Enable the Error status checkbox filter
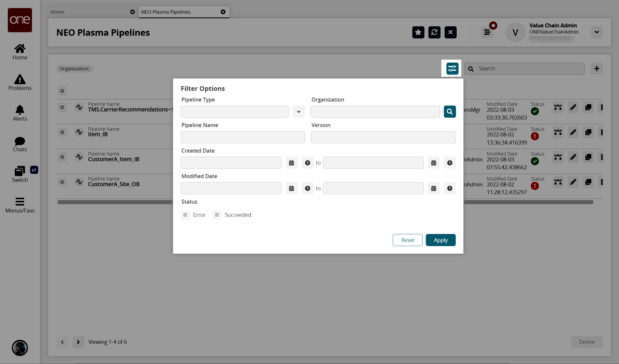The width and height of the screenshot is (619, 364). (x=185, y=214)
